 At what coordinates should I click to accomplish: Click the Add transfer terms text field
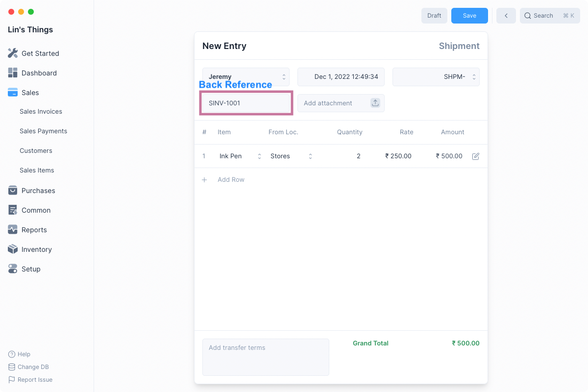click(x=266, y=357)
